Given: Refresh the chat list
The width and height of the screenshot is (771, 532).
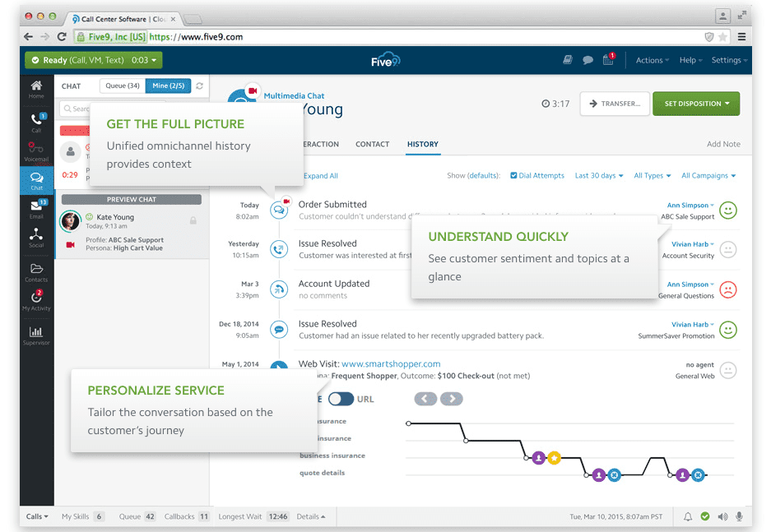Looking at the screenshot, I should (x=200, y=86).
